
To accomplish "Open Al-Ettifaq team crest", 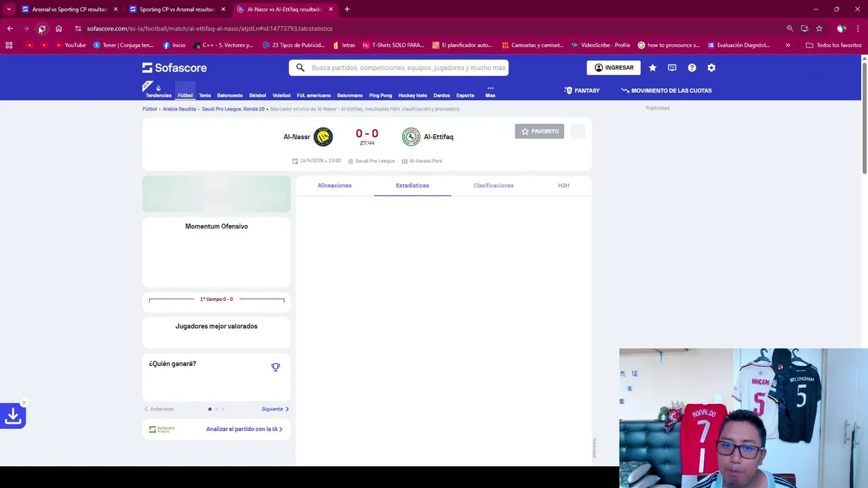I will tap(411, 137).
